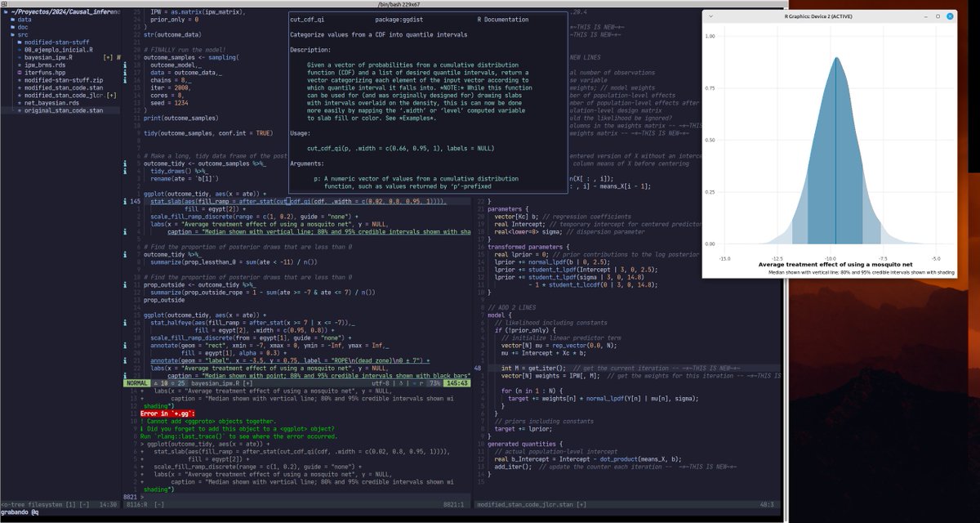Click the info count 25 in the statusline
This screenshot has height=523, width=980.
pyautogui.click(x=176, y=383)
